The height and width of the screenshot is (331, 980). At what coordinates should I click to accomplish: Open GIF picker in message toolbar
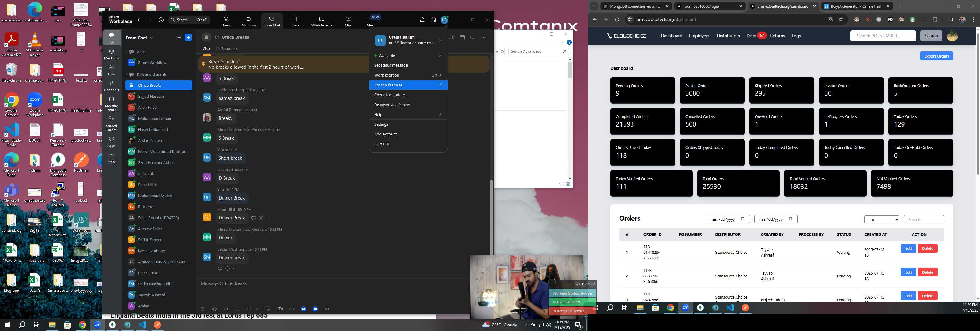[226, 309]
